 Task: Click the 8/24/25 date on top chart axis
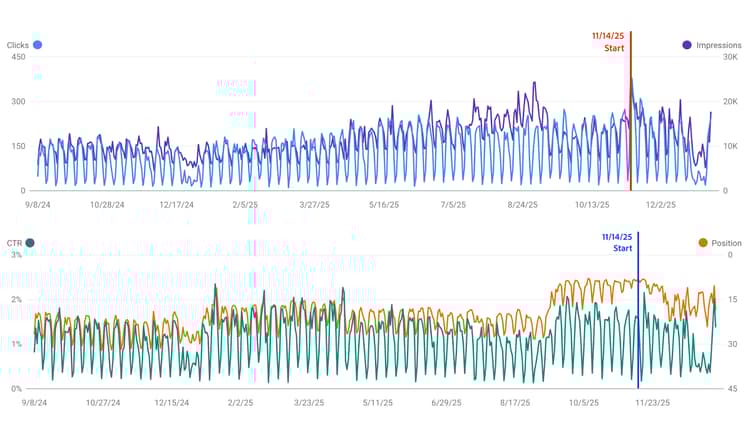coord(522,205)
